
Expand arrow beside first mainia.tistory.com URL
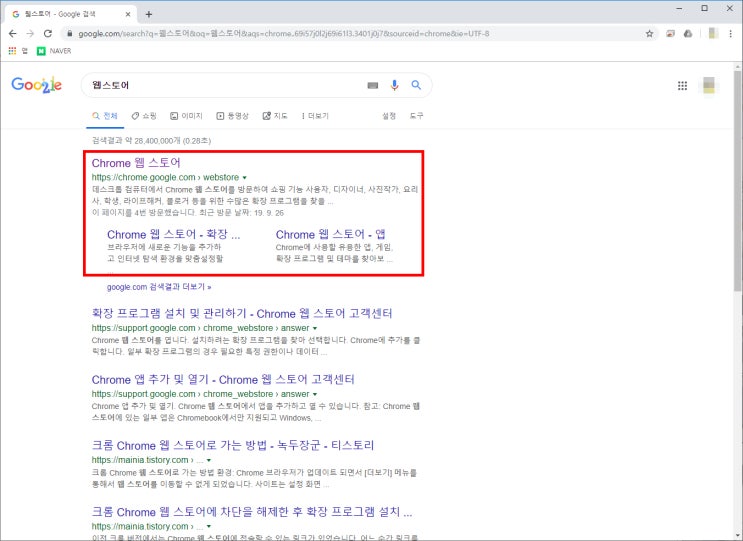click(208, 460)
